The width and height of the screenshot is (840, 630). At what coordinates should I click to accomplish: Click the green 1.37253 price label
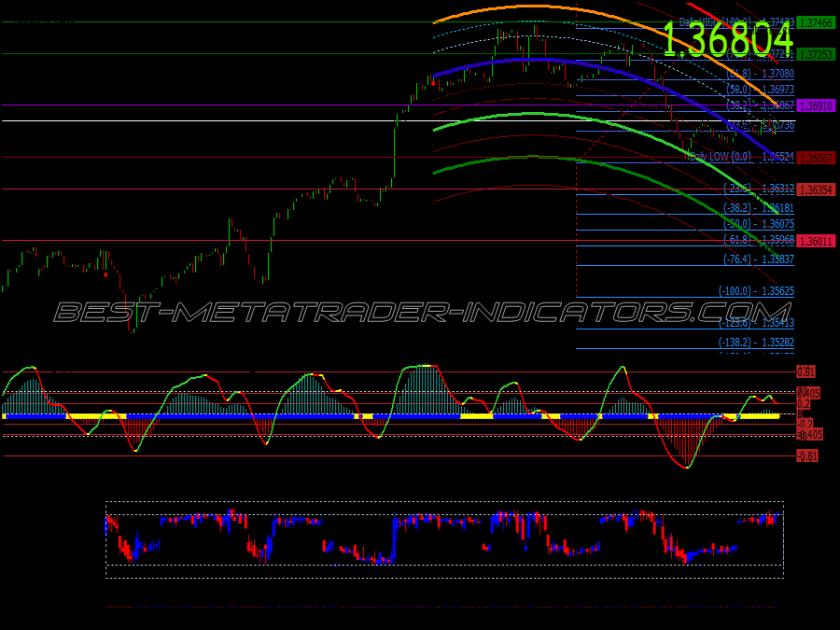click(x=816, y=54)
